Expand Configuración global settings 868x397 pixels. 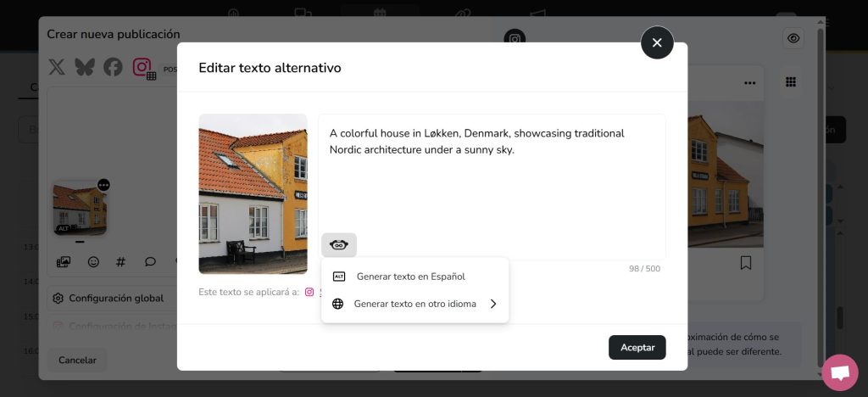coord(111,298)
